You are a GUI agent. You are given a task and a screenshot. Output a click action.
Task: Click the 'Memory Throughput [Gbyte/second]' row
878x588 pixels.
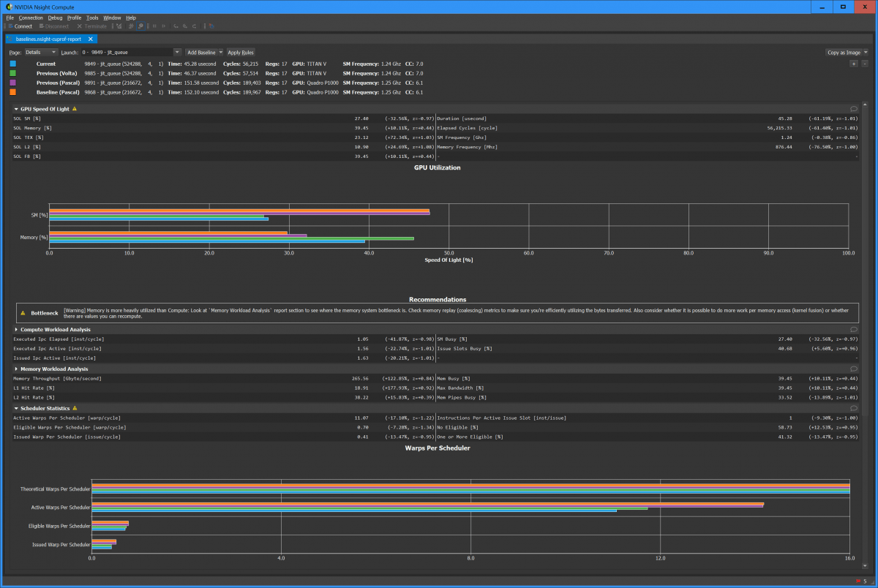pyautogui.click(x=223, y=379)
